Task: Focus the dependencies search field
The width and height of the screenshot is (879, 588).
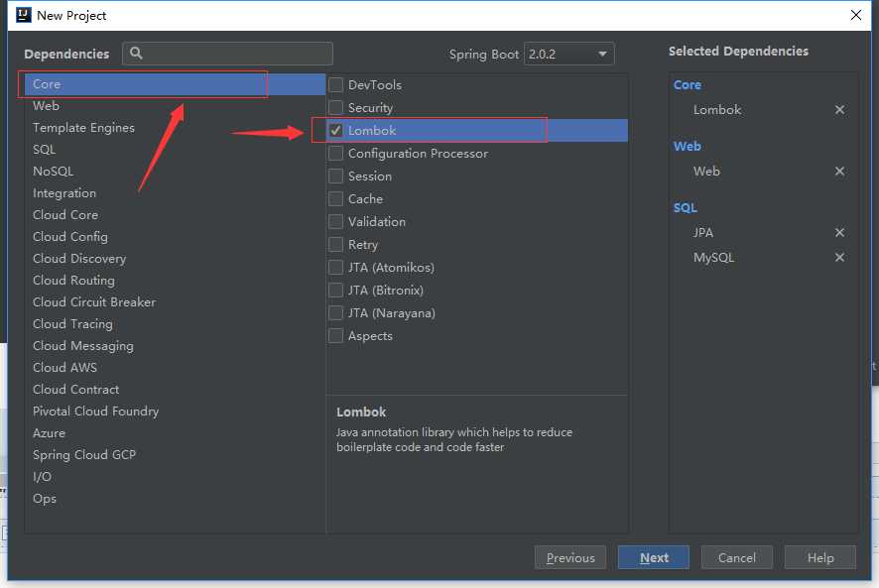Action: 227,54
